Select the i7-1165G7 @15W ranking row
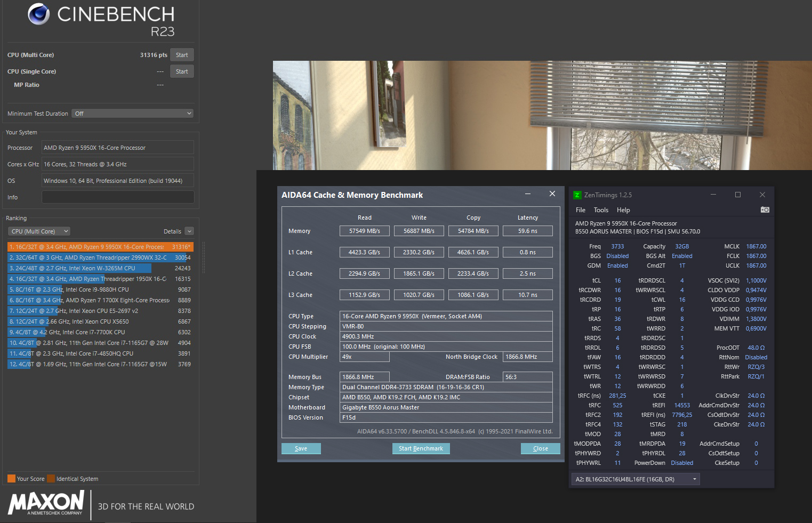 pyautogui.click(x=100, y=364)
